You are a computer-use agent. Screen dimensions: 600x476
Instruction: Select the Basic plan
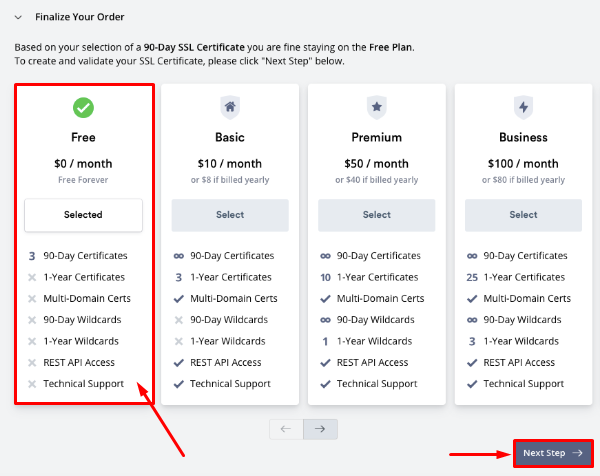pos(230,215)
